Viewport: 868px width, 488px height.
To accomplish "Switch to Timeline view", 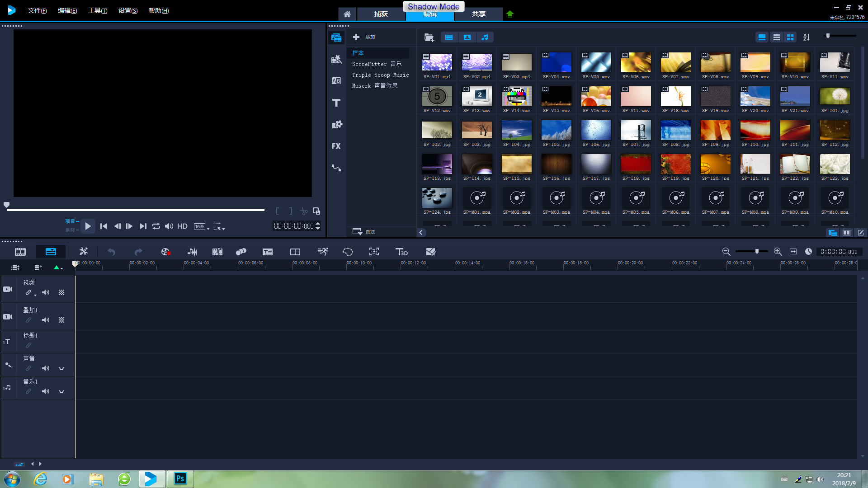I will tap(51, 252).
